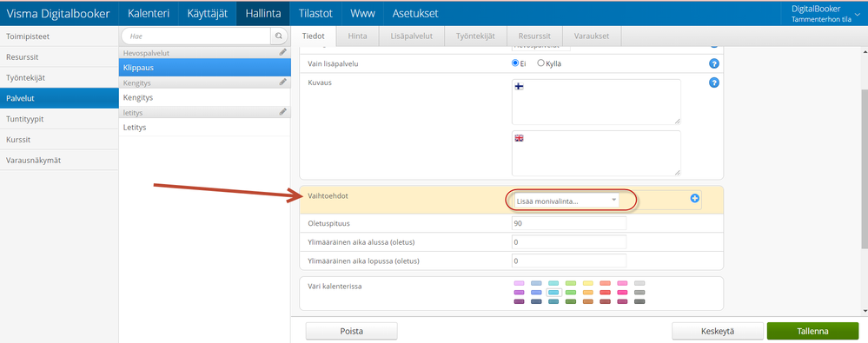This screenshot has width=868, height=343.
Task: Open help for Vain lisäpalvelu
Action: pyautogui.click(x=714, y=63)
